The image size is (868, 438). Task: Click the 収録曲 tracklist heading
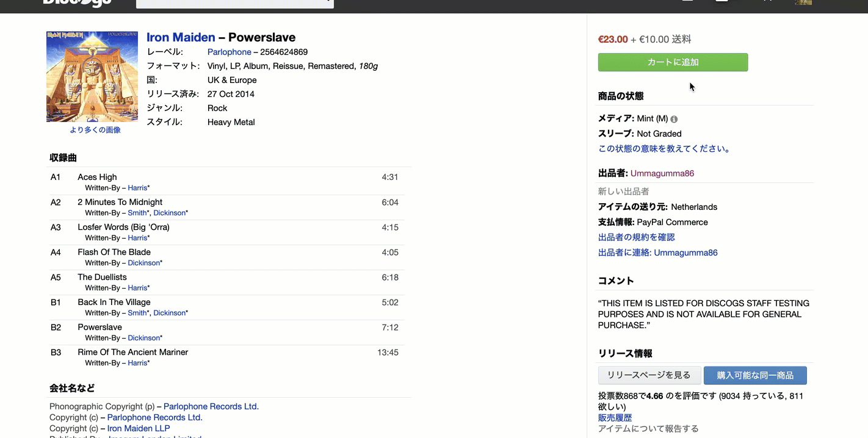(x=63, y=158)
